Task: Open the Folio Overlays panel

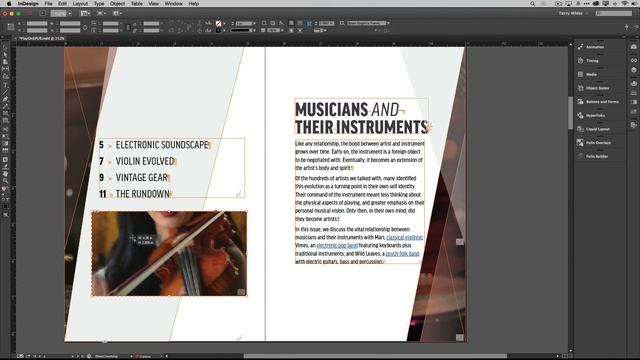Action: (x=598, y=142)
